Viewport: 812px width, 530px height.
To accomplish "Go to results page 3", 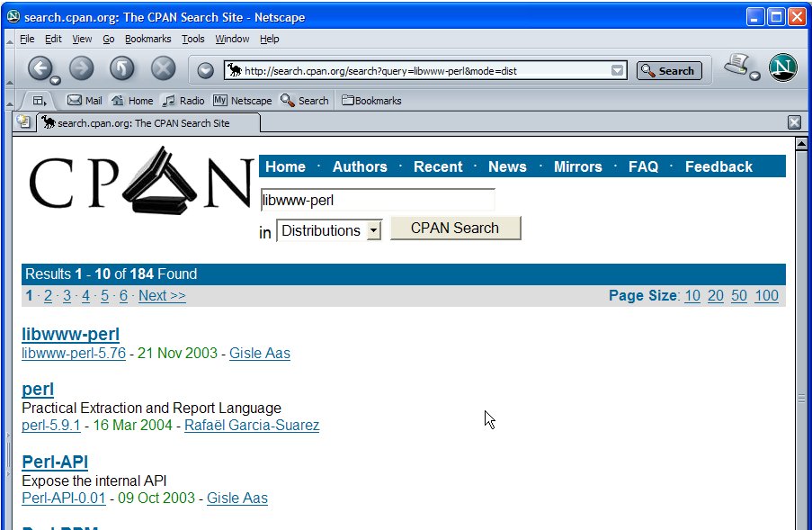I will 67,296.
